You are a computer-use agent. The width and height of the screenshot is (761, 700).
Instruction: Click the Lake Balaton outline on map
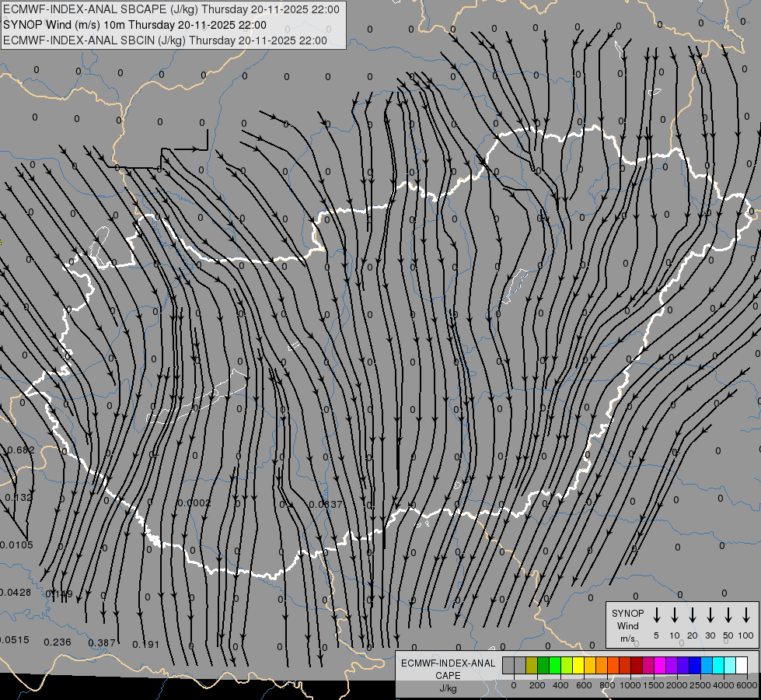(197, 397)
